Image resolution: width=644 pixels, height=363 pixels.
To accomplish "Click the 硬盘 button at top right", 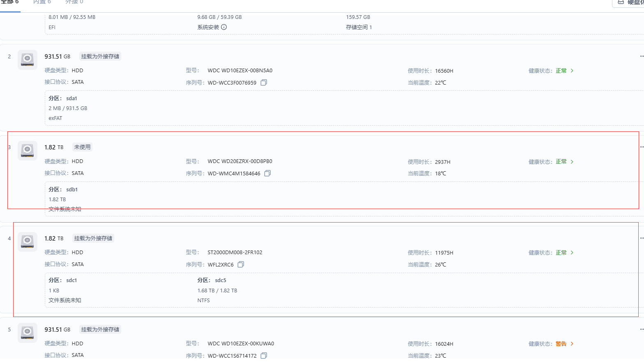I will pyautogui.click(x=630, y=2).
